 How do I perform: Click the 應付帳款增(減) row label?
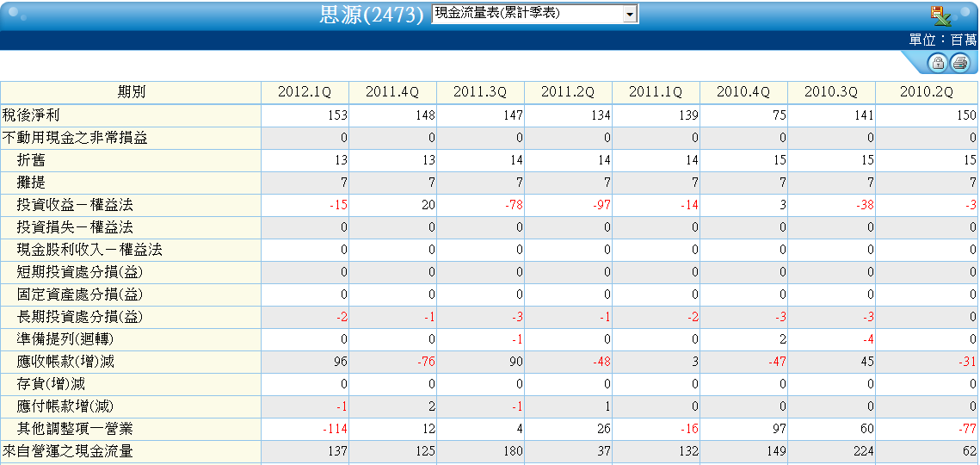(x=65, y=407)
